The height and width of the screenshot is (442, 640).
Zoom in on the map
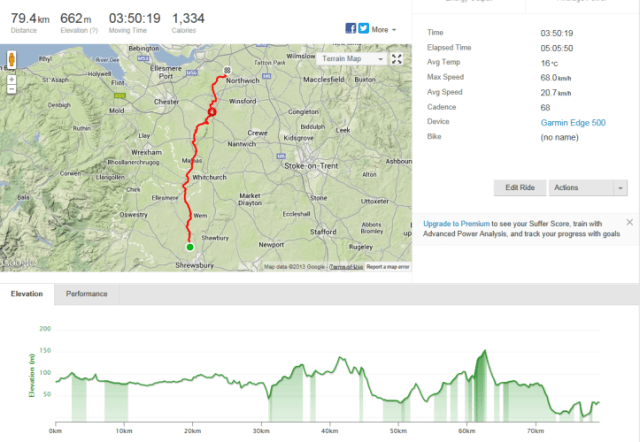(11, 77)
